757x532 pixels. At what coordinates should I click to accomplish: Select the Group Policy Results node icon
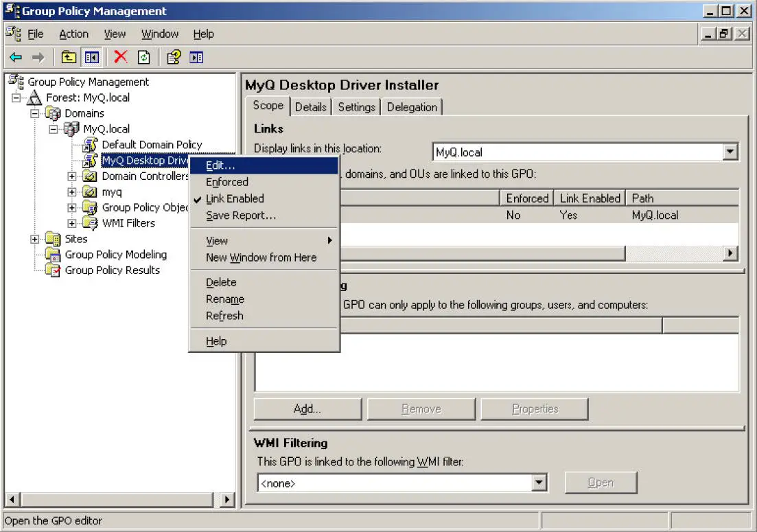click(53, 270)
